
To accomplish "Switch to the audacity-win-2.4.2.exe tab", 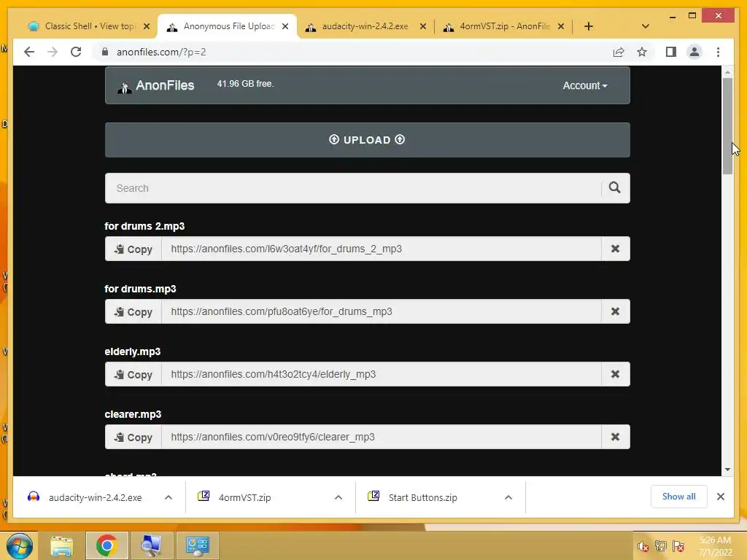I will [365, 26].
